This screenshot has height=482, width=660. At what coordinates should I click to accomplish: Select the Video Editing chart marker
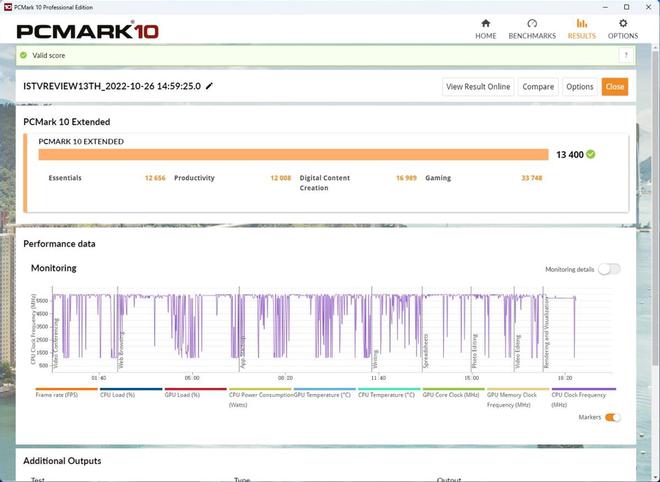(518, 352)
